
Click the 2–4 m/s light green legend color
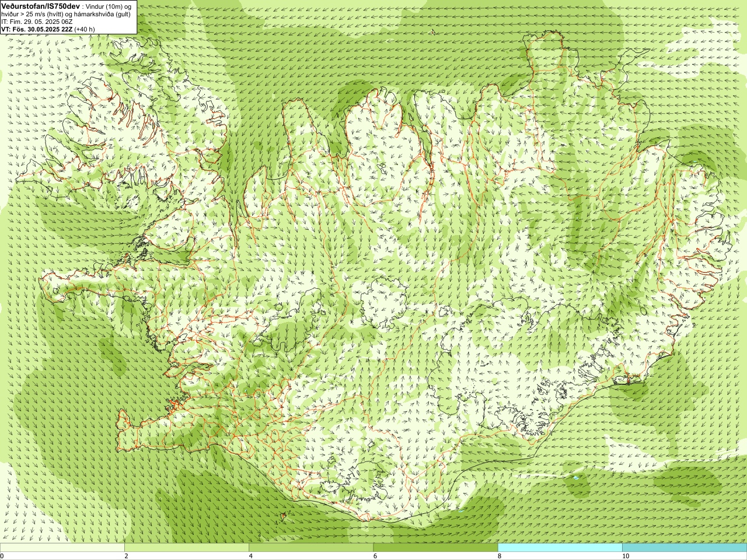(187, 548)
